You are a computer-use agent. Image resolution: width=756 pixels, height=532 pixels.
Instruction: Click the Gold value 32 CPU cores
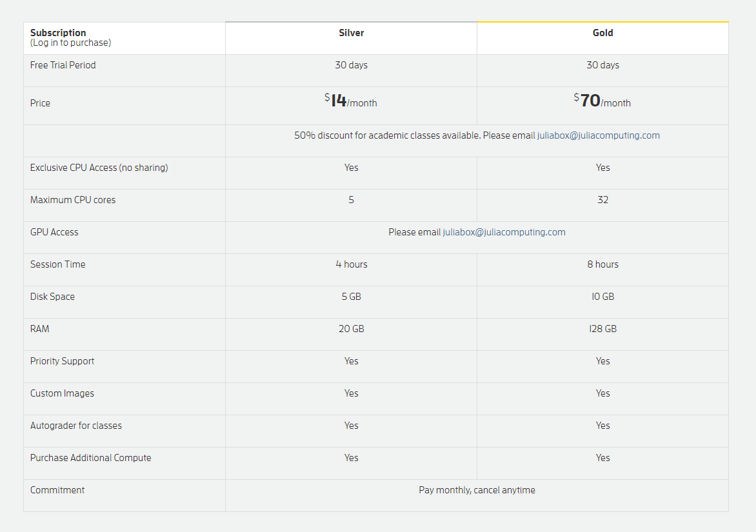pos(602,200)
